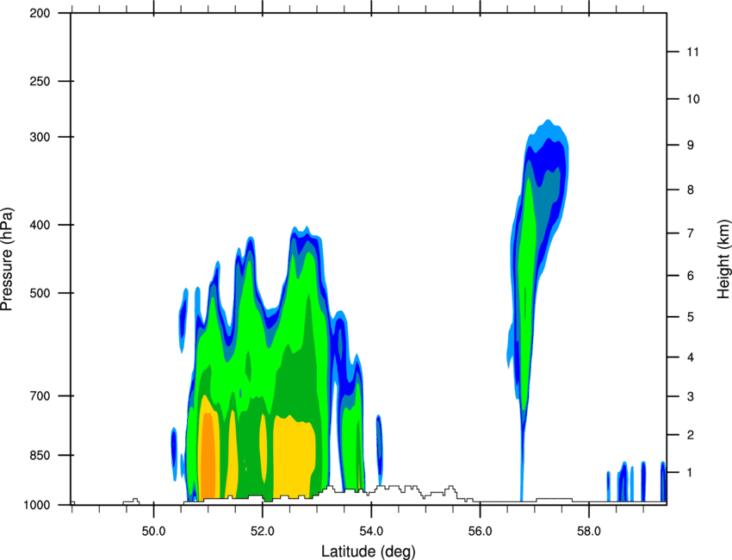Click the 8 km height label
Viewport: 732px width, 560px height.
(691, 190)
